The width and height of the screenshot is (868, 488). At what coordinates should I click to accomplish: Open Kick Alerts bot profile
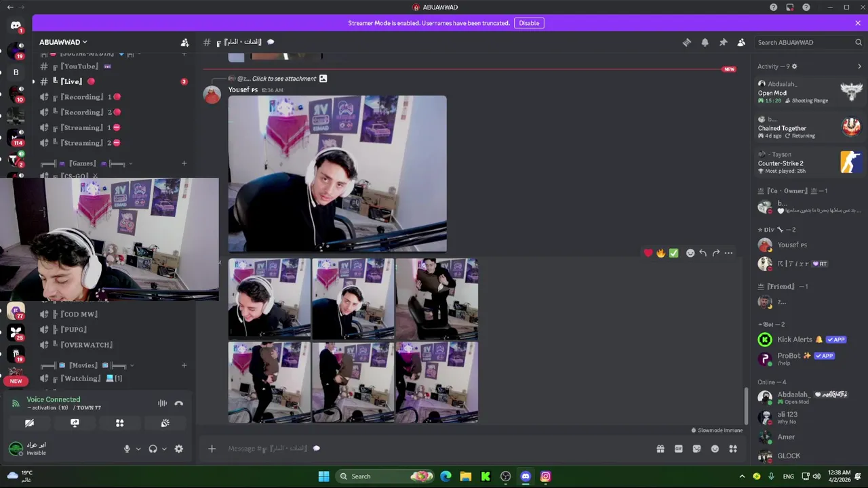coord(810,340)
